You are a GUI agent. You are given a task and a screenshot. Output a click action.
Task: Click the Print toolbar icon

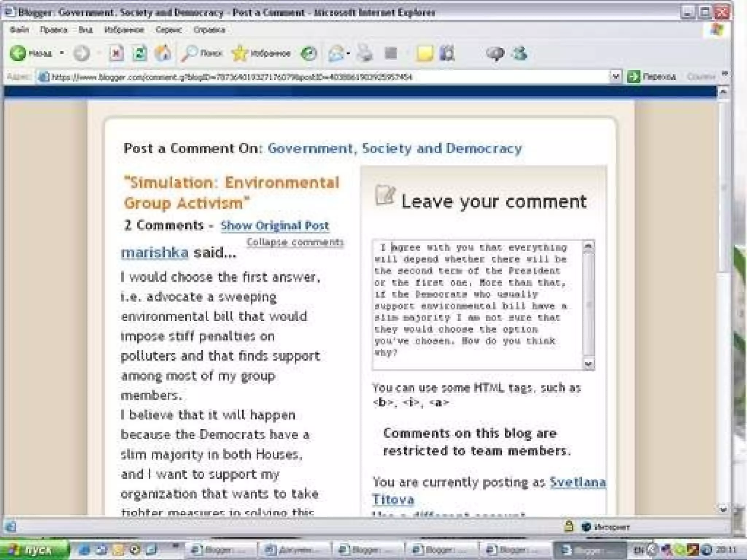click(x=364, y=54)
